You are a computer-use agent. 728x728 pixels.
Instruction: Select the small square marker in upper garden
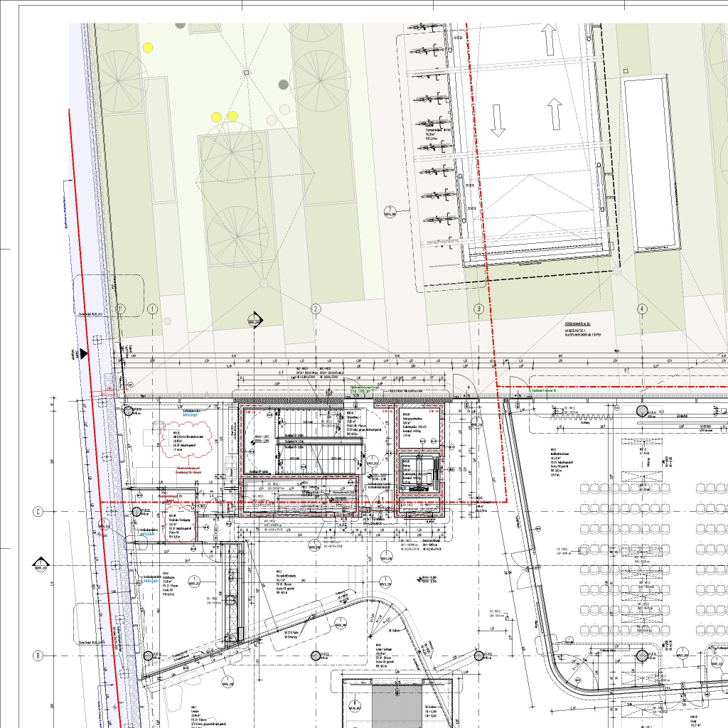247,72
